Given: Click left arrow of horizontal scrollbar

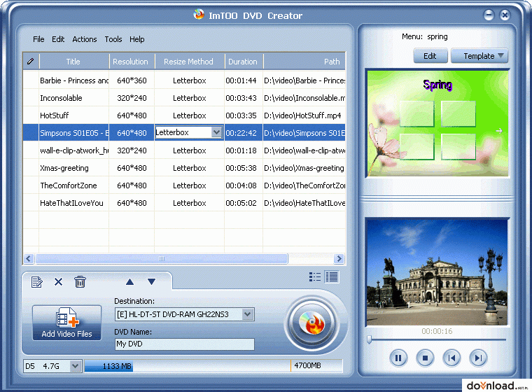Looking at the screenshot, I should coord(29,258).
